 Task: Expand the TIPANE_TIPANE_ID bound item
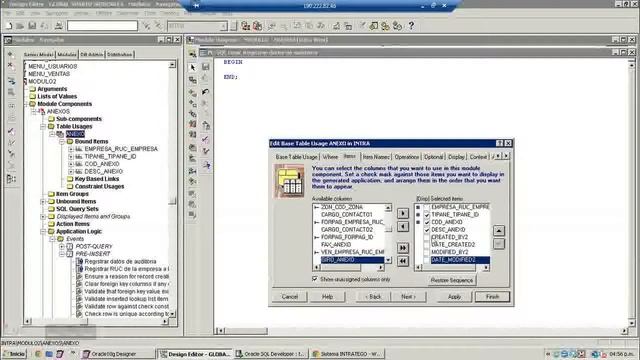pyautogui.click(x=71, y=156)
